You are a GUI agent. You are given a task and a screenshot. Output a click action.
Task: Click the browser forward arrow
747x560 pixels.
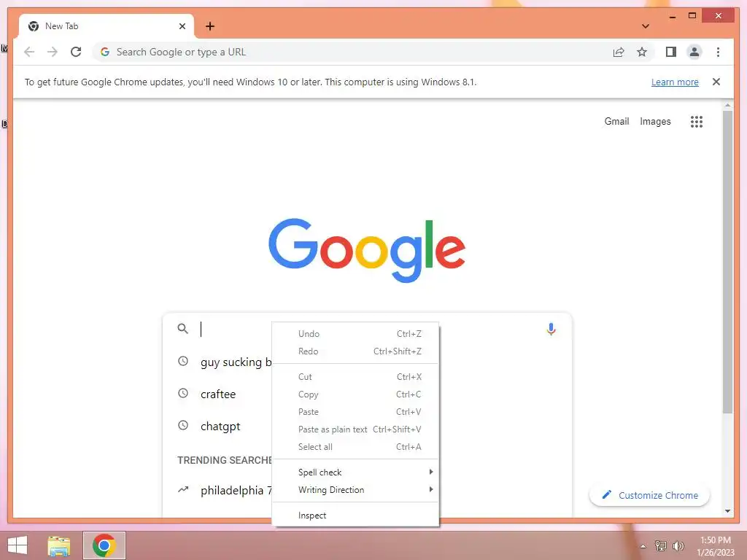click(53, 52)
